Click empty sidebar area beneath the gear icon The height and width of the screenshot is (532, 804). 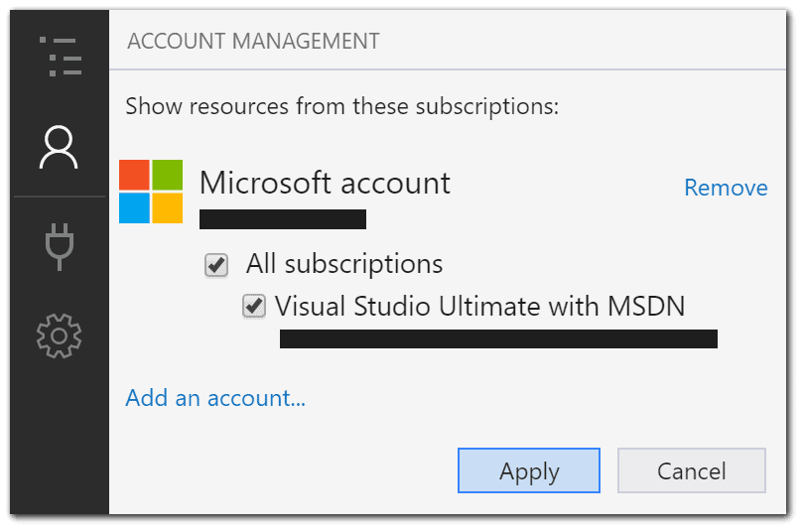pos(59,437)
